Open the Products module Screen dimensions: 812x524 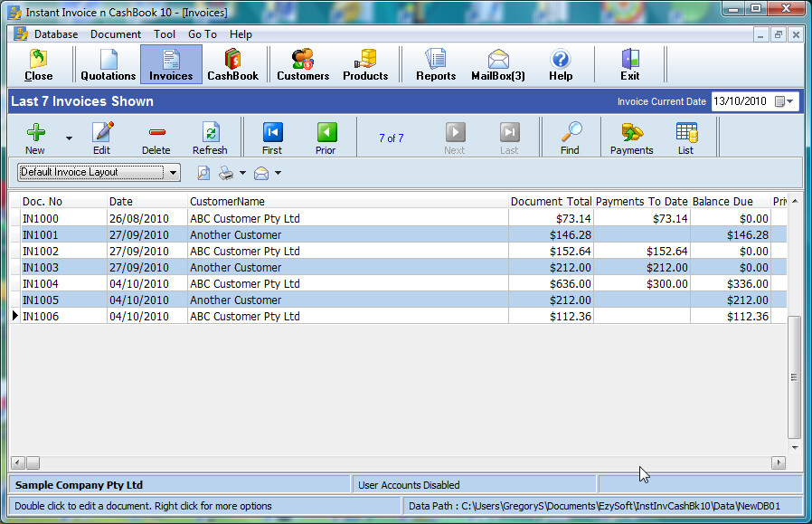point(365,65)
